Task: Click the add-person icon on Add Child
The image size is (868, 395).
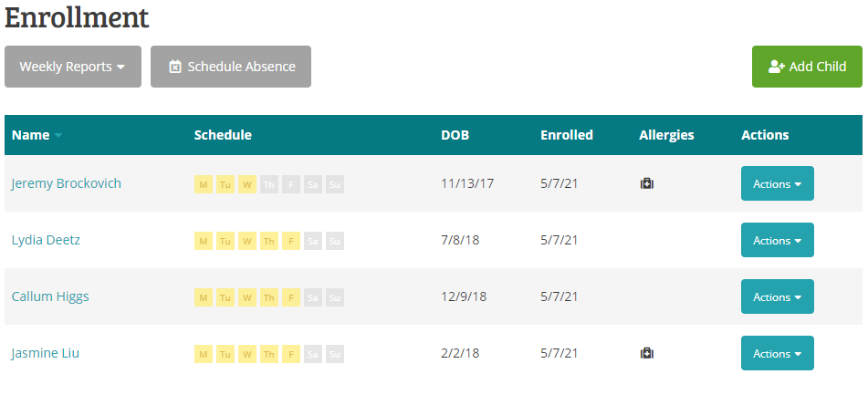Action: coord(777,67)
